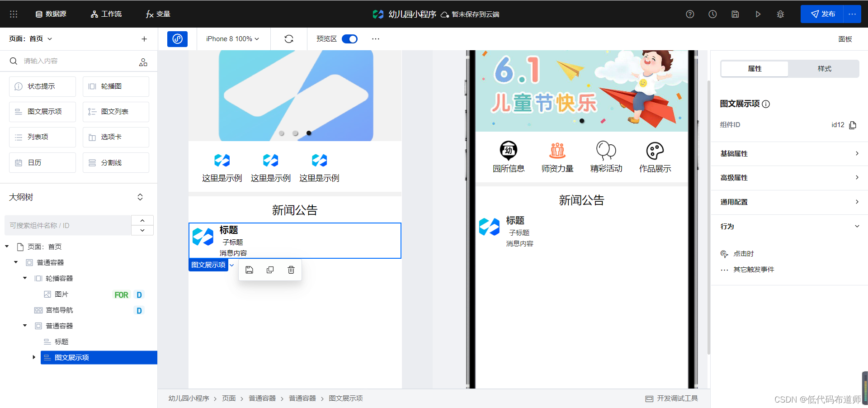Click the 发布 publish button
Screen dimensions: 868x408
tap(822, 14)
